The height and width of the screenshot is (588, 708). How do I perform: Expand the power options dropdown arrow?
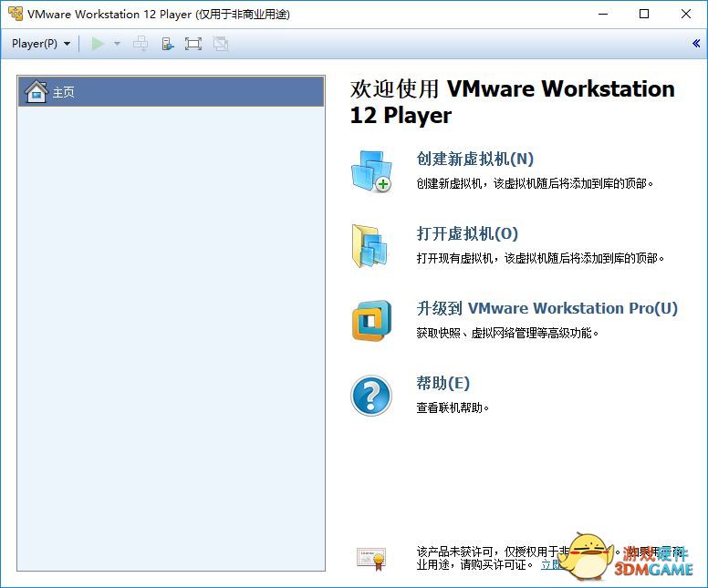pyautogui.click(x=117, y=44)
